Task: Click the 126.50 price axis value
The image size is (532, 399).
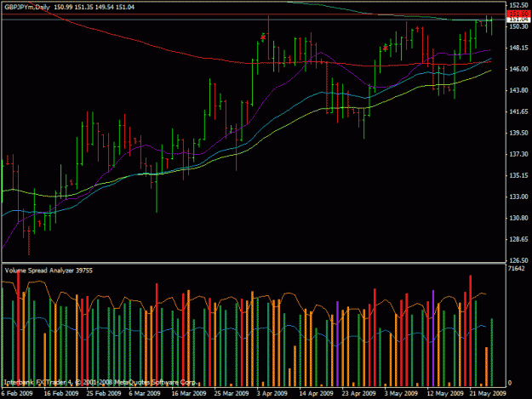Action: tap(518, 260)
